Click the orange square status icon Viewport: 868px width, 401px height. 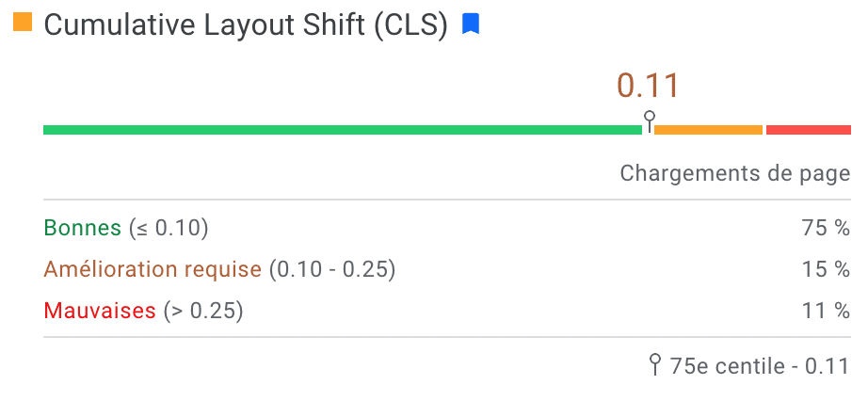pyautogui.click(x=23, y=22)
